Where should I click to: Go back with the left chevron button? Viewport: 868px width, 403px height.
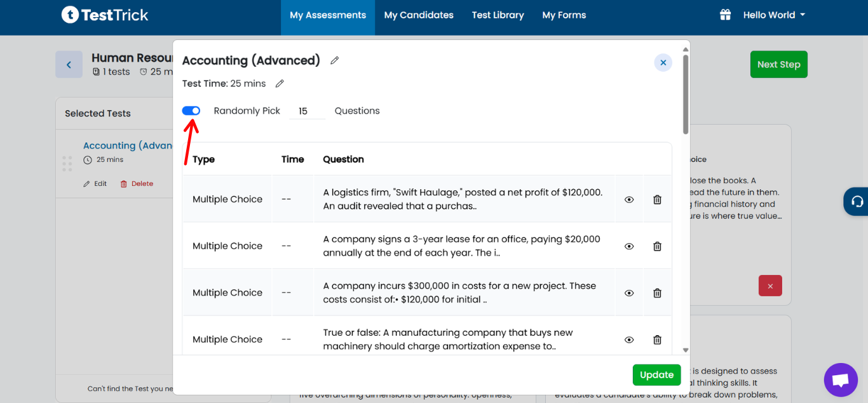click(69, 64)
